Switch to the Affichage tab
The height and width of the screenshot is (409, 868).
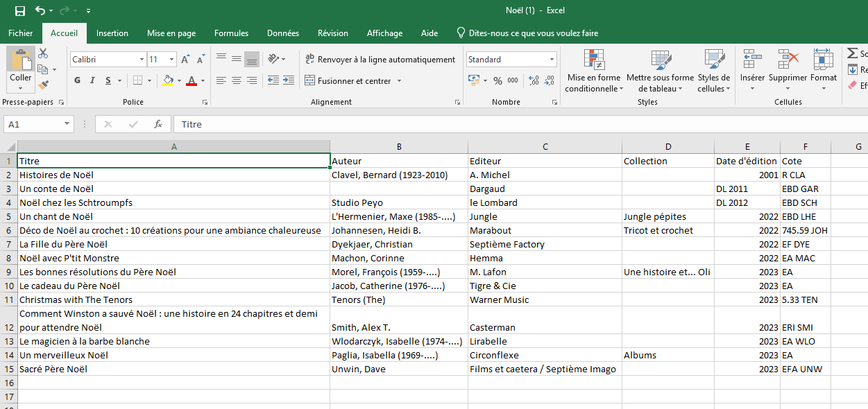[384, 33]
